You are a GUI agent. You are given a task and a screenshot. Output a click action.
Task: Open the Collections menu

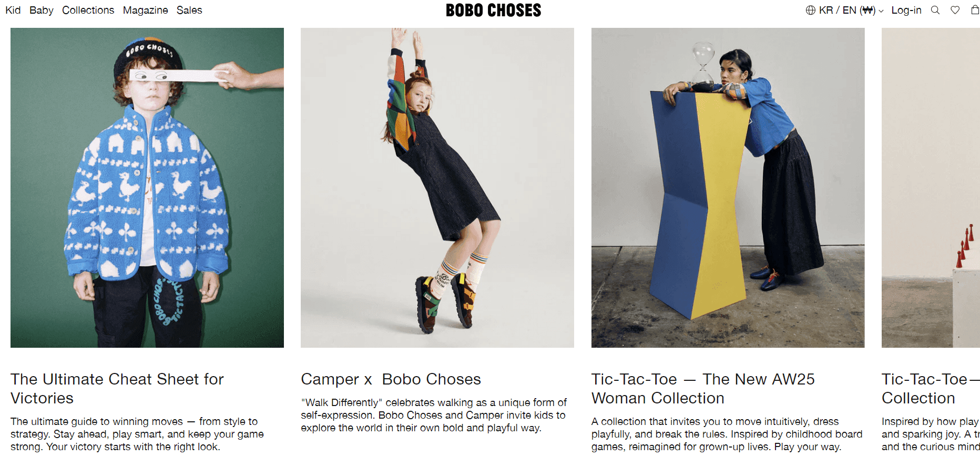[88, 10]
